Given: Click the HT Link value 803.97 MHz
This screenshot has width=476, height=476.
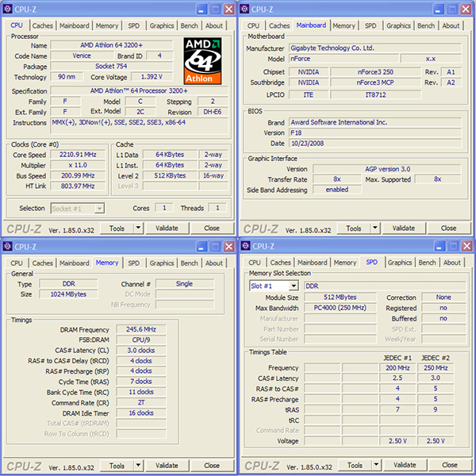Looking at the screenshot, I should (x=78, y=186).
